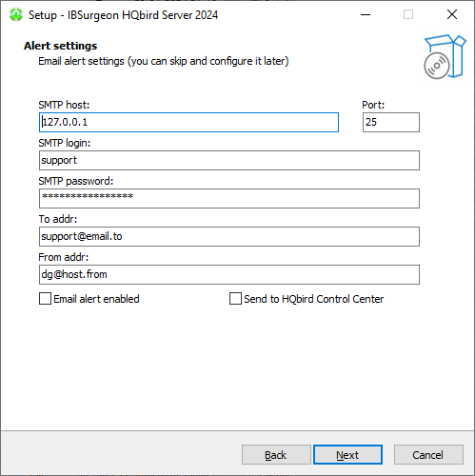Image resolution: width=475 pixels, height=476 pixels.
Task: Click the To addr field support@email.to
Action: pyautogui.click(x=229, y=236)
